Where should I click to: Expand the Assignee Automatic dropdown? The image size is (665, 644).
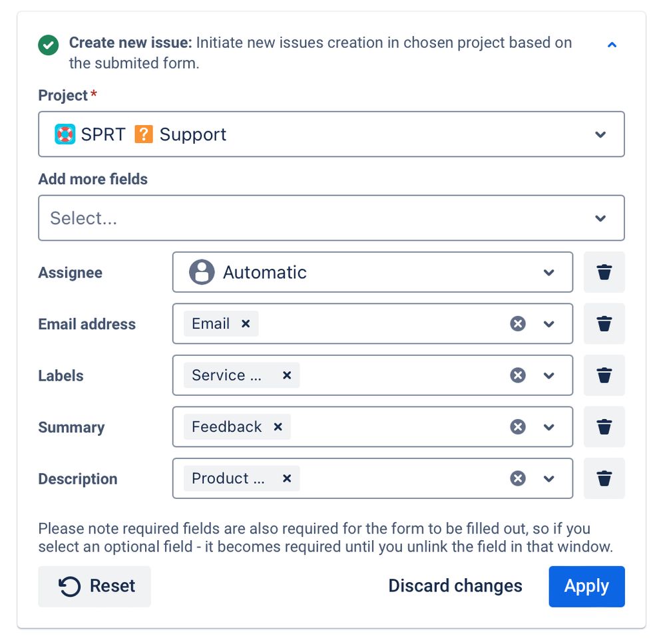[x=372, y=272]
